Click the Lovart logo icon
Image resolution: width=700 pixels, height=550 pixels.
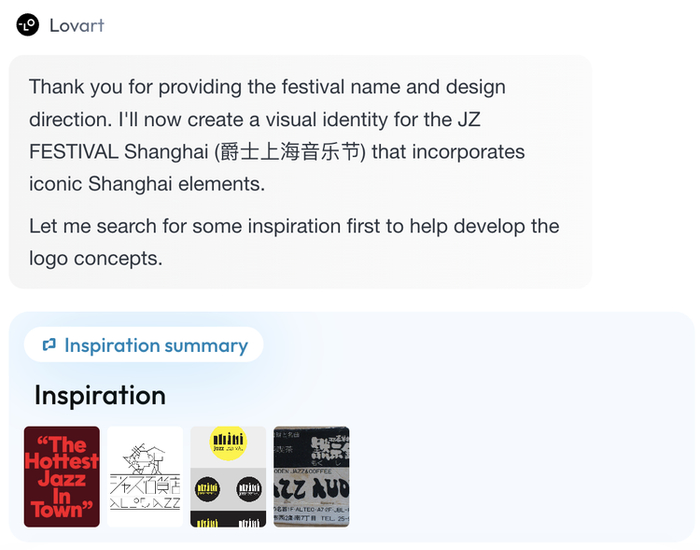tap(27, 25)
